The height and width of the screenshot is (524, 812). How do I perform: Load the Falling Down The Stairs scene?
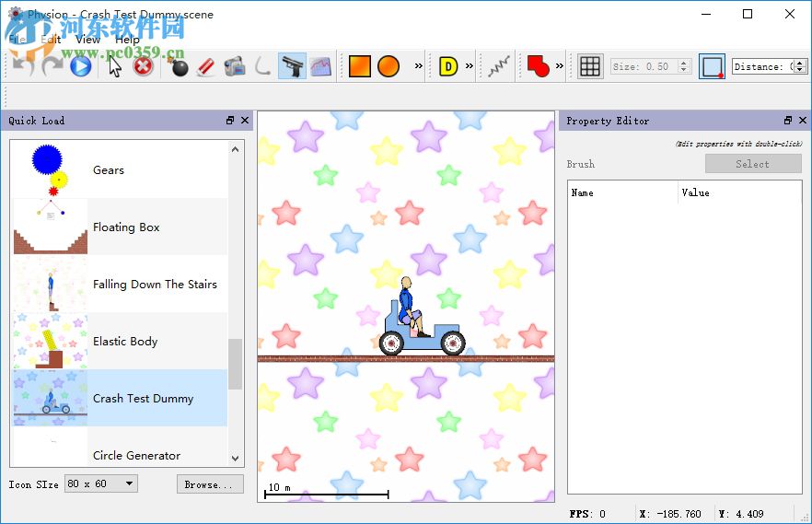pos(120,284)
